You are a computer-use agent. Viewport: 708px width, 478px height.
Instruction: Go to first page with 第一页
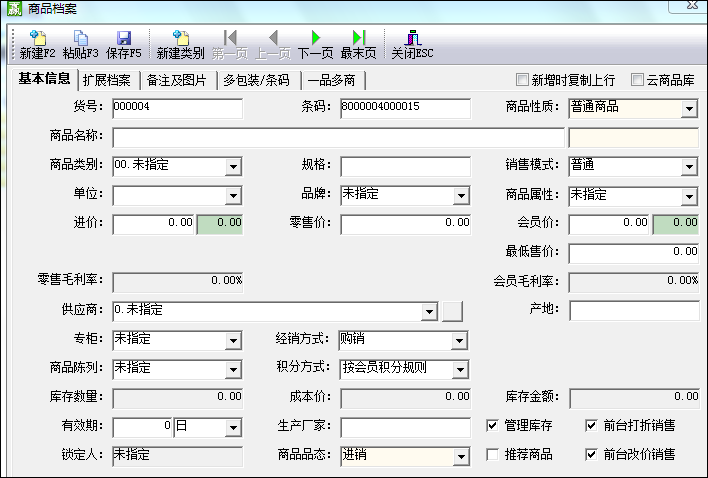click(230, 45)
